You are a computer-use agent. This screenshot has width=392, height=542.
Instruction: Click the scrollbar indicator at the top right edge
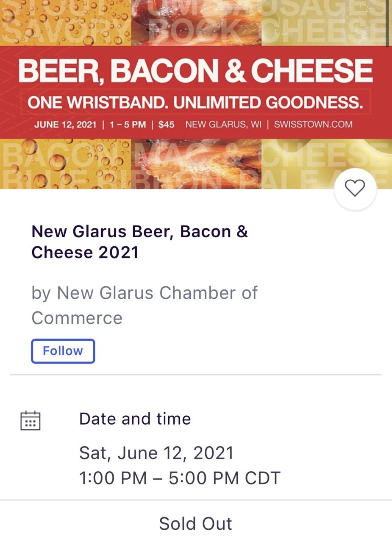pos(388,23)
